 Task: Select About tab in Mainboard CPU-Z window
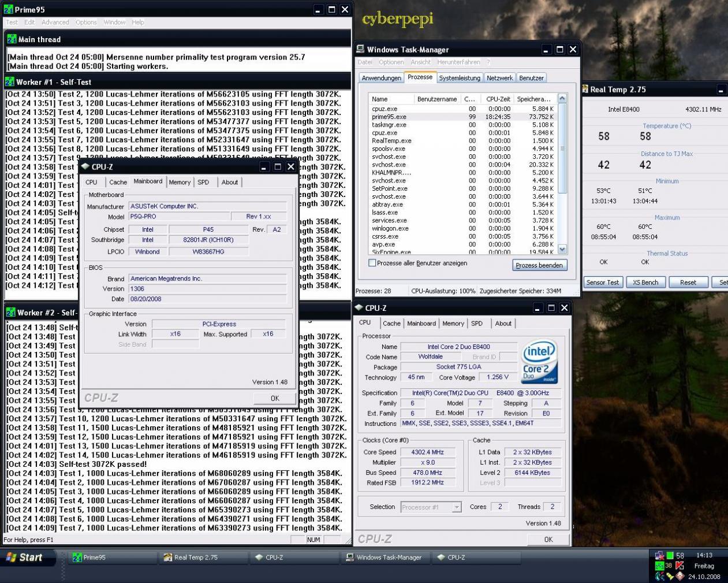pos(230,182)
